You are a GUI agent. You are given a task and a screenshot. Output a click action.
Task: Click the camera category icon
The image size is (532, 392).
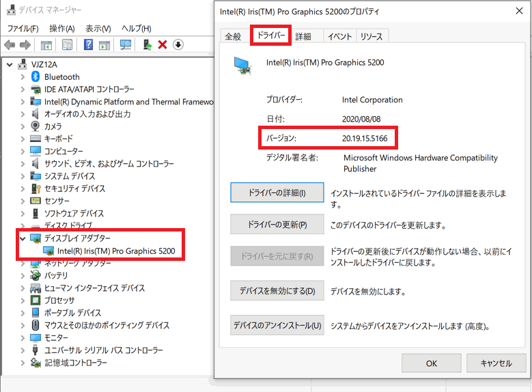point(36,126)
